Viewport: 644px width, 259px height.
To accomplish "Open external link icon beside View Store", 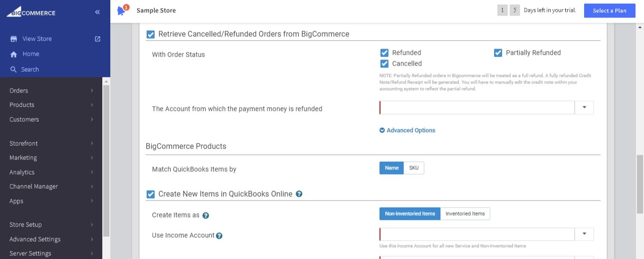I will tap(98, 39).
